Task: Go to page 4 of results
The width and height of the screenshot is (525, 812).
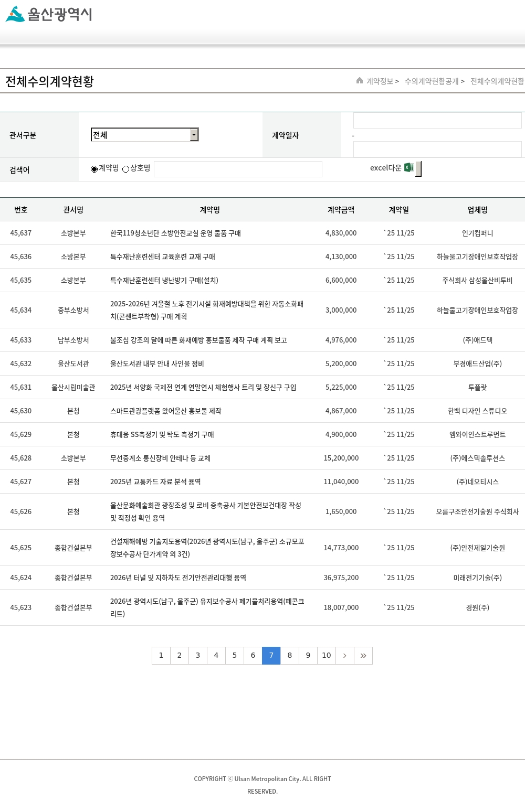Action: click(x=216, y=655)
